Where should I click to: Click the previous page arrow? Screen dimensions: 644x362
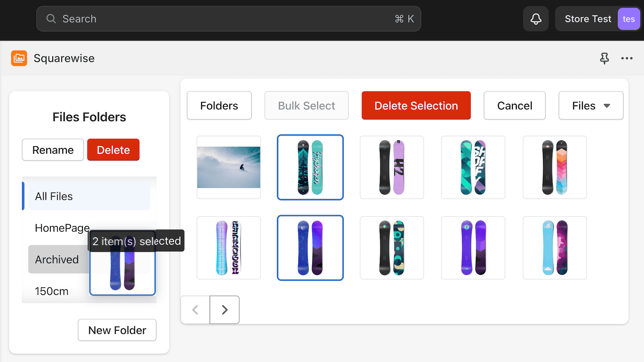[195, 310]
